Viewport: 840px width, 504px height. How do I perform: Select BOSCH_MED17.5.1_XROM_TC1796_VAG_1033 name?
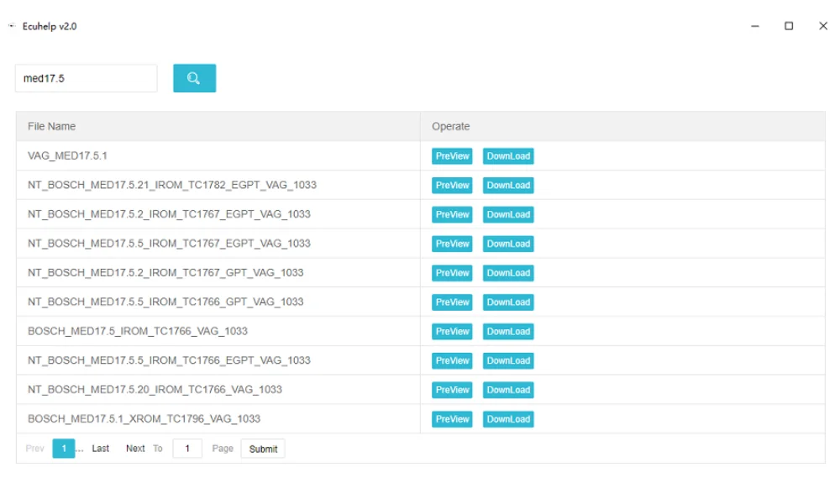pyautogui.click(x=144, y=419)
